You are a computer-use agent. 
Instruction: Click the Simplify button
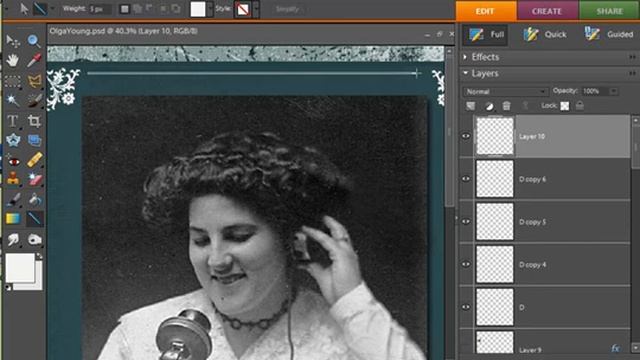[x=287, y=9]
